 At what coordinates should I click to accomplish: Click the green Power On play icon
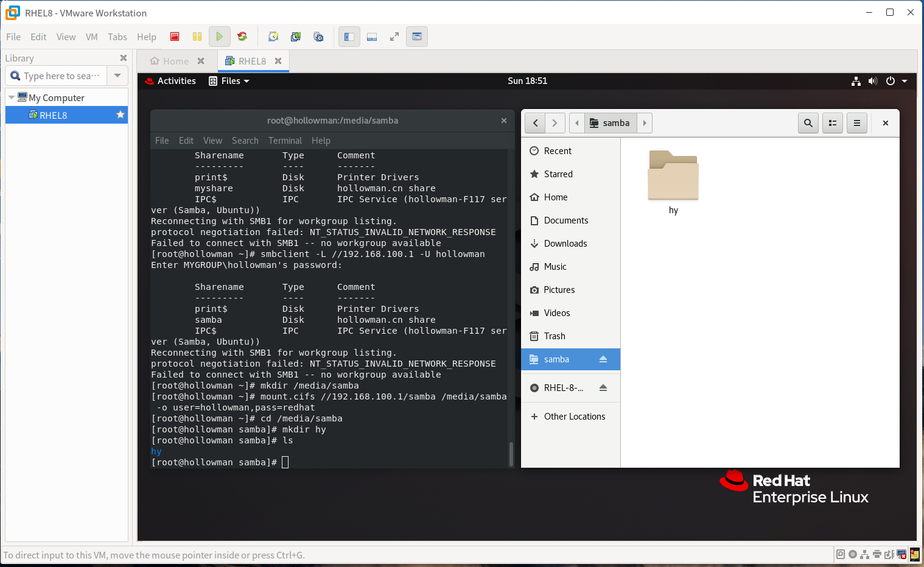[219, 37]
